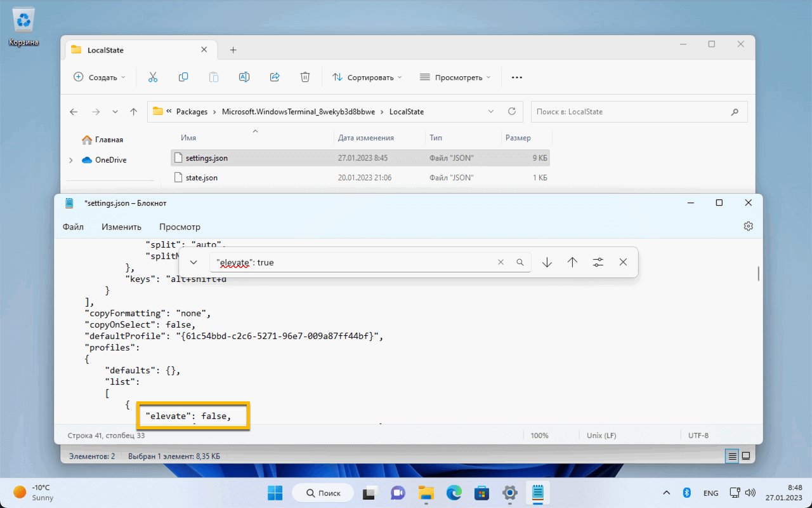Expand the Создать dropdown in Explorer
The width and height of the screenshot is (812, 508).
point(100,77)
